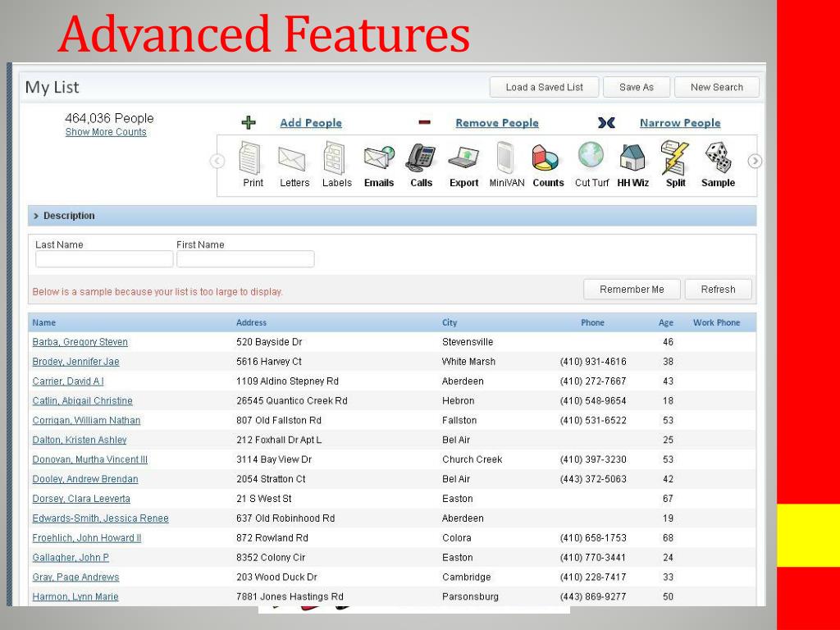Click the blue Narrow arrows icon

(606, 123)
